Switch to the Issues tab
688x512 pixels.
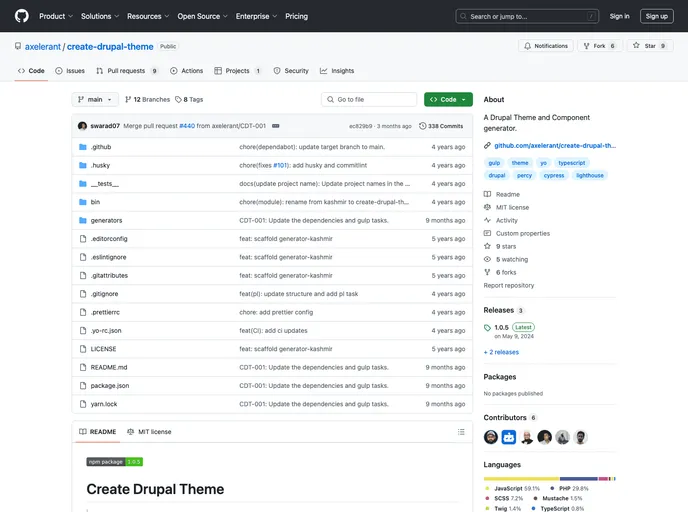(x=70, y=71)
